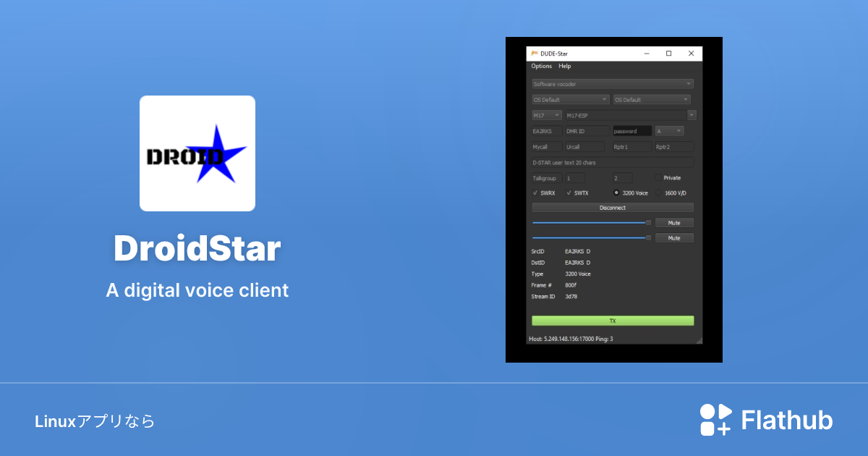
Task: Expand the M17-ESP host dropdown
Action: pyautogui.click(x=691, y=114)
